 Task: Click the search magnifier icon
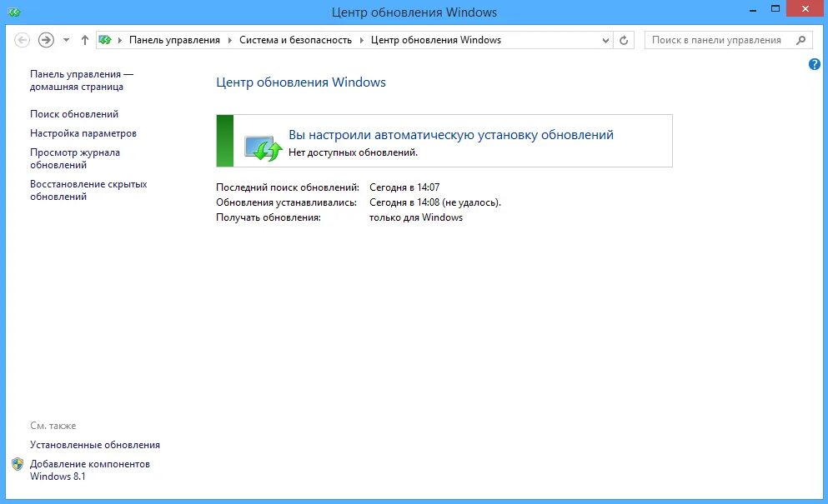[801, 40]
